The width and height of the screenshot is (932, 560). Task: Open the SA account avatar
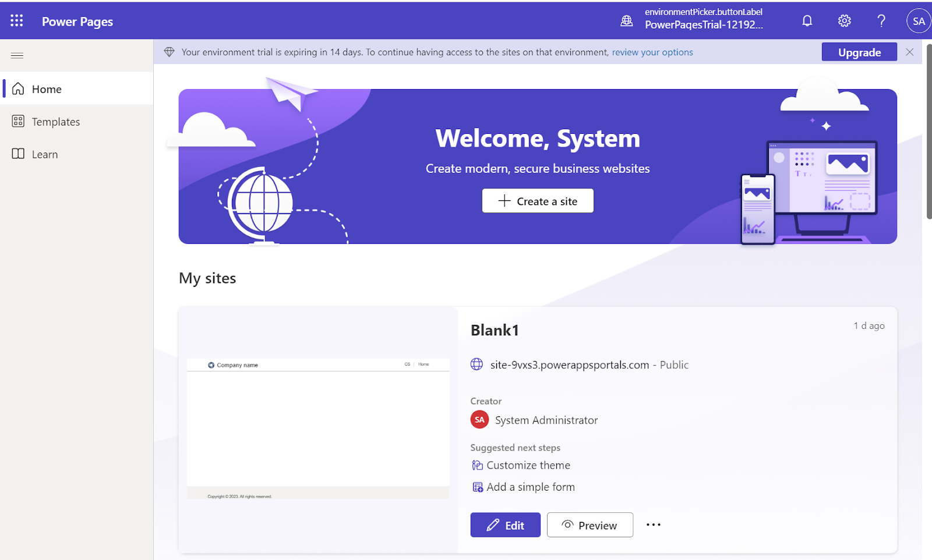click(919, 21)
